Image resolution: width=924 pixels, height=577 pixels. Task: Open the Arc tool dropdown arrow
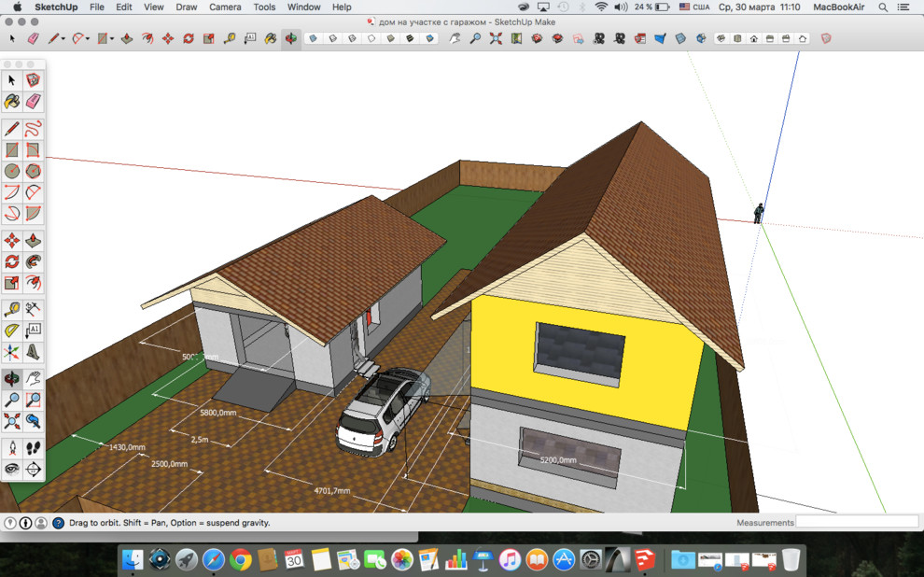click(x=88, y=39)
